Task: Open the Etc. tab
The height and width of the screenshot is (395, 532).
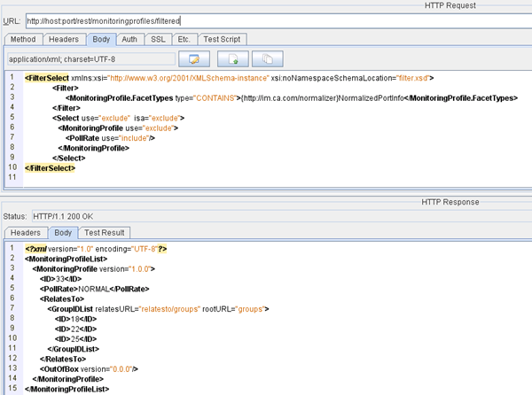Action: [x=184, y=39]
